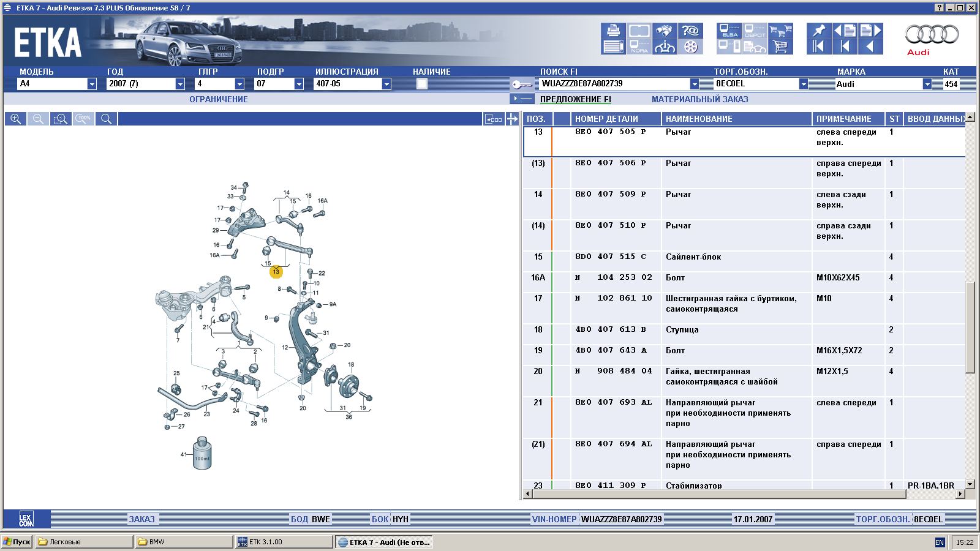Open the МАРКА dropdown
Screen dimensions: 980x551
pyautogui.click(x=927, y=84)
